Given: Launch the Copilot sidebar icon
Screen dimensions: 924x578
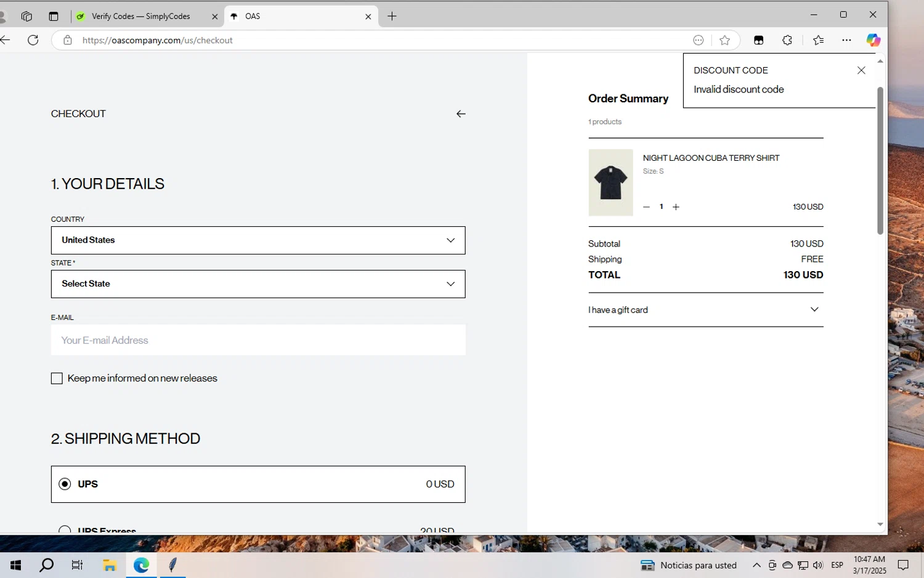Looking at the screenshot, I should 873,40.
